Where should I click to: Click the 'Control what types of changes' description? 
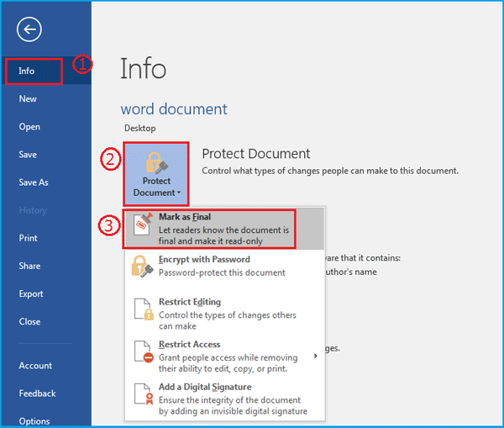[330, 171]
